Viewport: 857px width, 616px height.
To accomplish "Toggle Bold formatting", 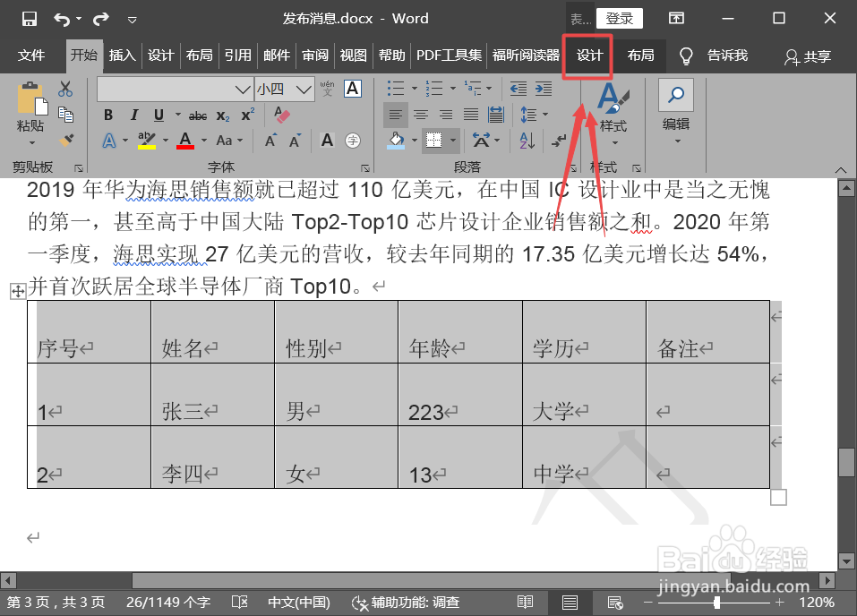I will pos(108,115).
